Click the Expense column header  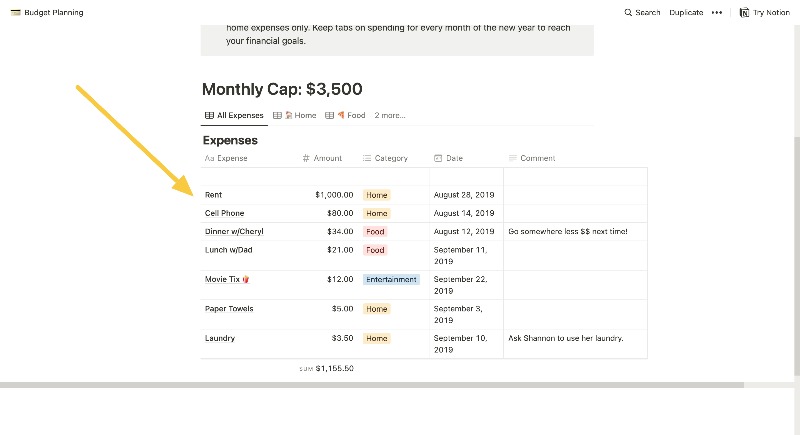tap(226, 158)
